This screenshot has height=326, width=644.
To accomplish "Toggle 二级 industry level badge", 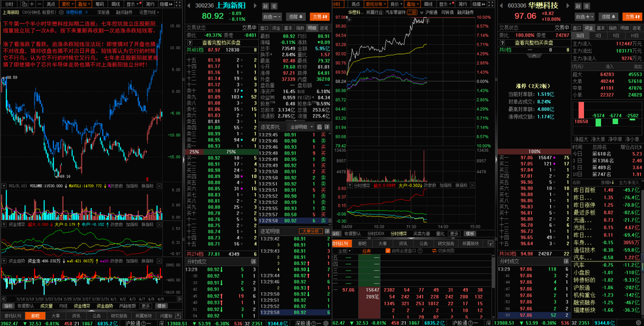I will click(412, 12).
